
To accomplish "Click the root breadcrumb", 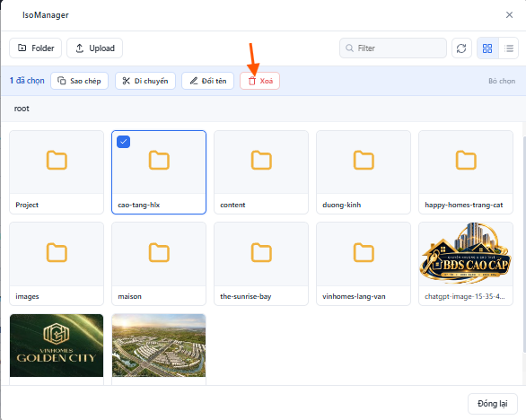I will click(x=22, y=109).
